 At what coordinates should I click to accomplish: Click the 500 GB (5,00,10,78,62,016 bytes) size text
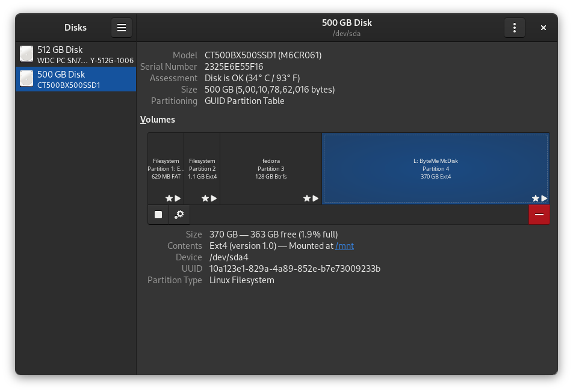pyautogui.click(x=270, y=90)
